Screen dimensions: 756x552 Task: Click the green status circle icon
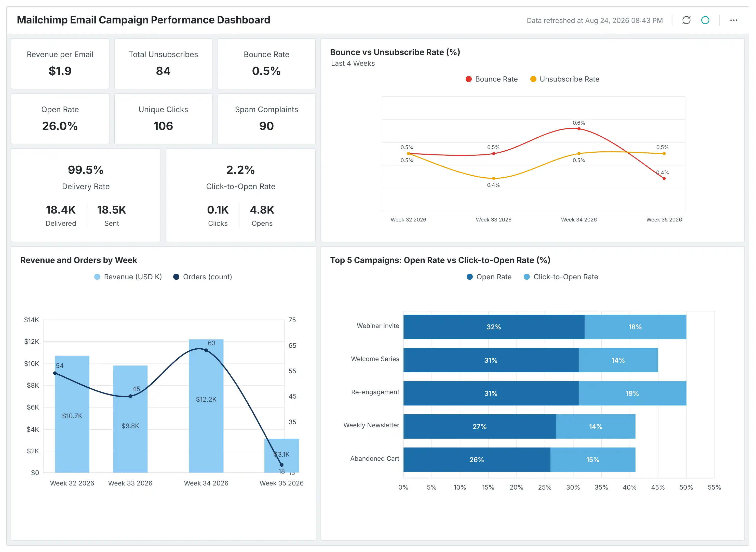tap(705, 20)
